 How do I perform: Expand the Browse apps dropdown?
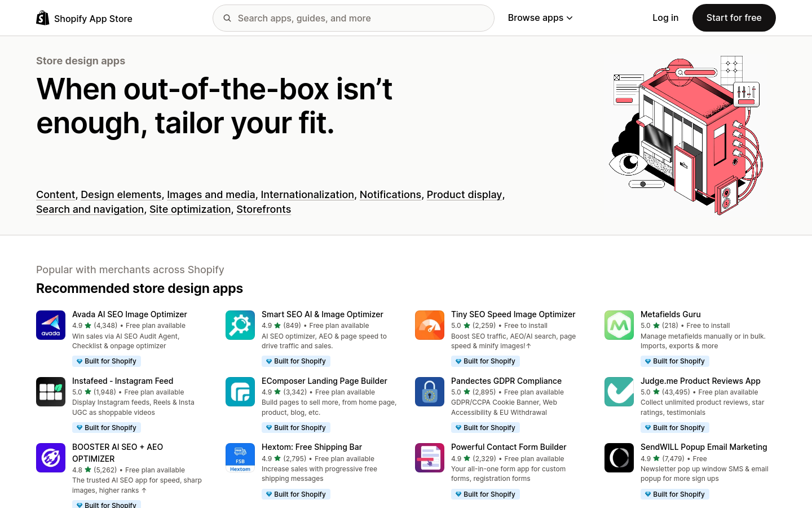[540, 18]
